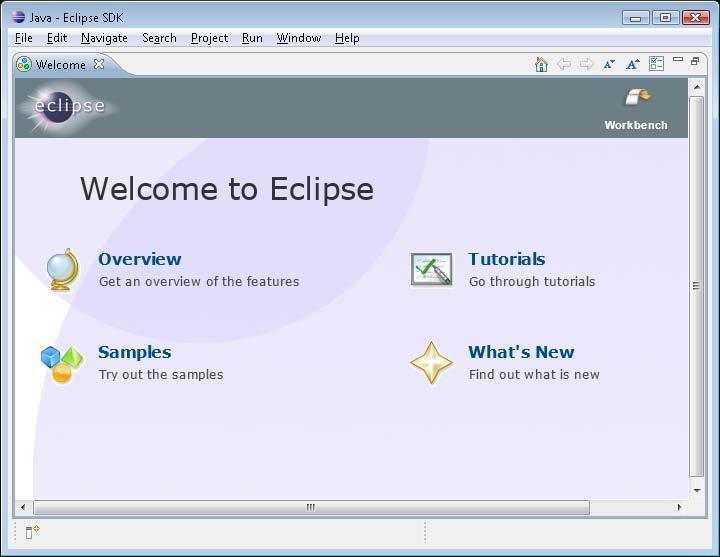The image size is (720, 557).
Task: Click the horizontal scrollbar thumb
Action: (311, 507)
